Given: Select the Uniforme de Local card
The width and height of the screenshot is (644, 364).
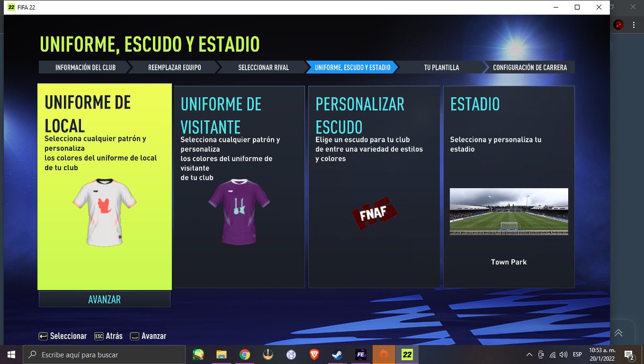Looking at the screenshot, I should 105,187.
